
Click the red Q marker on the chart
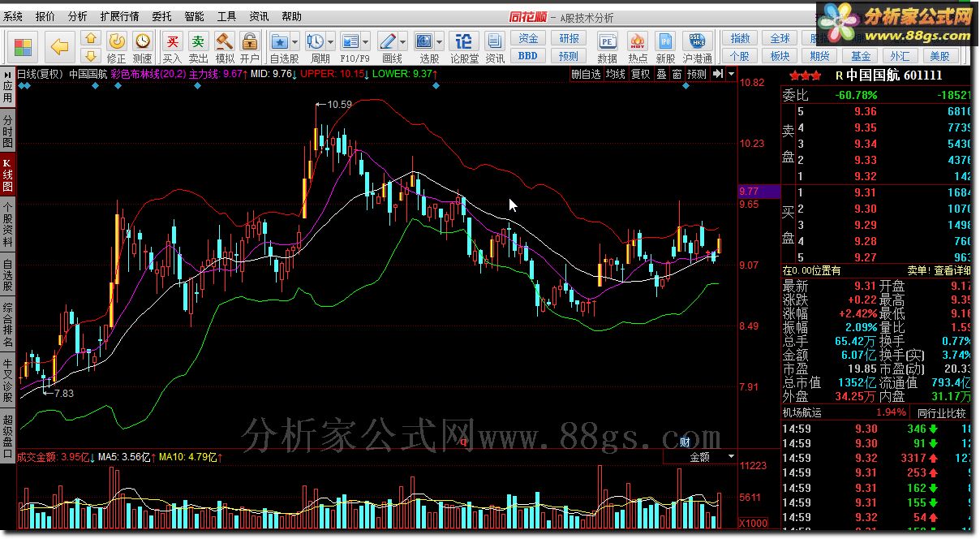coord(464,442)
